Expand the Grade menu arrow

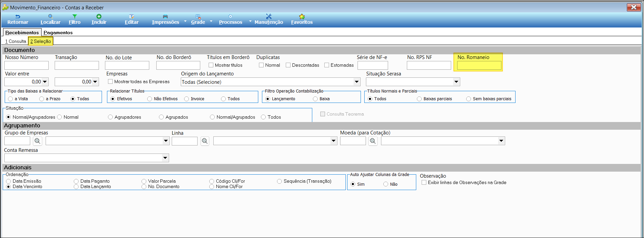(x=211, y=21)
